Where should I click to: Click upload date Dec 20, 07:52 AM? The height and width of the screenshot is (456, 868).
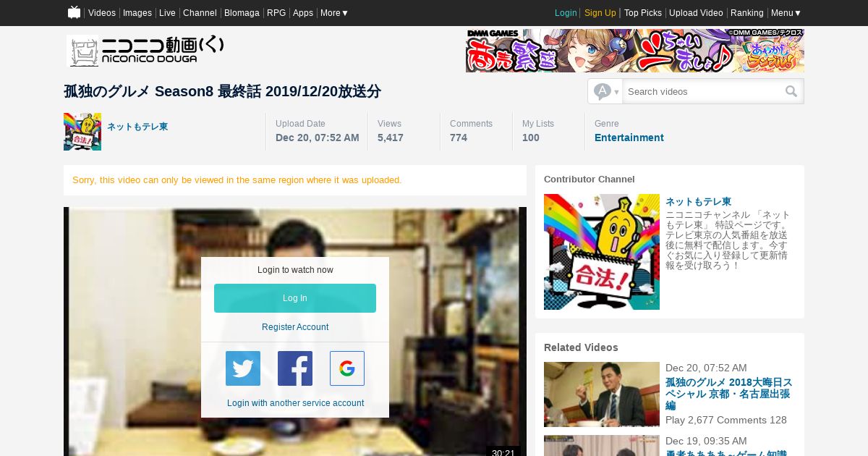318,138
